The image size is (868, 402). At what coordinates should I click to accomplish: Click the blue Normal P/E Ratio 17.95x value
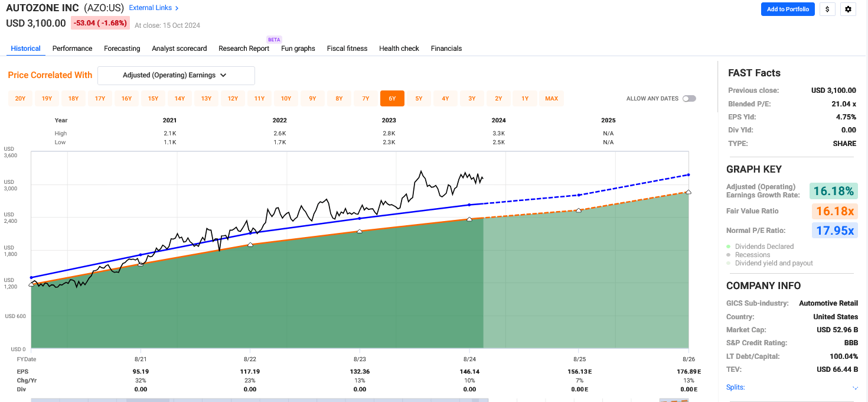(x=835, y=231)
